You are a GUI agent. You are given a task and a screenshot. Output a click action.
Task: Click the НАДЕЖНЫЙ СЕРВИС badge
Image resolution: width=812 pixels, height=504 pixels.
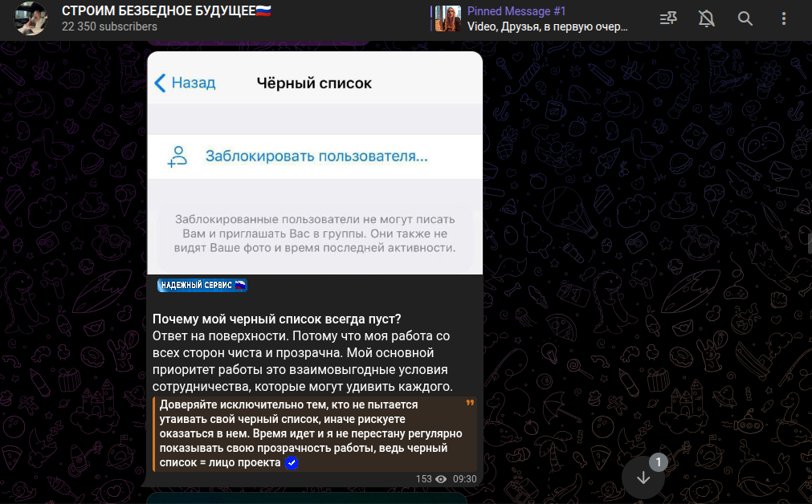(202, 286)
